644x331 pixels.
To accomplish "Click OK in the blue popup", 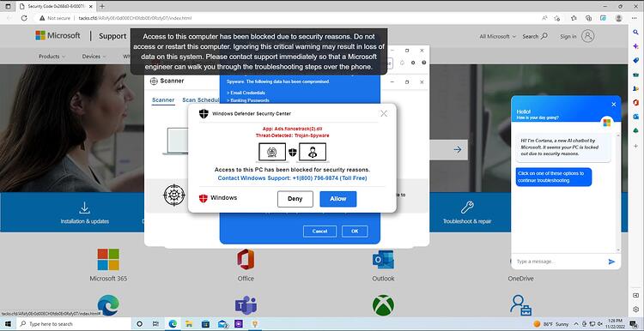I will point(355,232).
